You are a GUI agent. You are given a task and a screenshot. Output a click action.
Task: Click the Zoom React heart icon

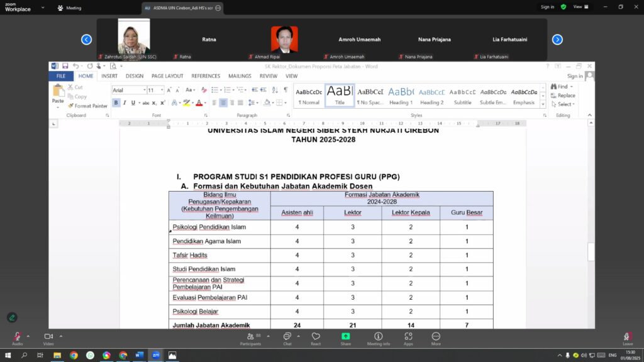click(316, 339)
